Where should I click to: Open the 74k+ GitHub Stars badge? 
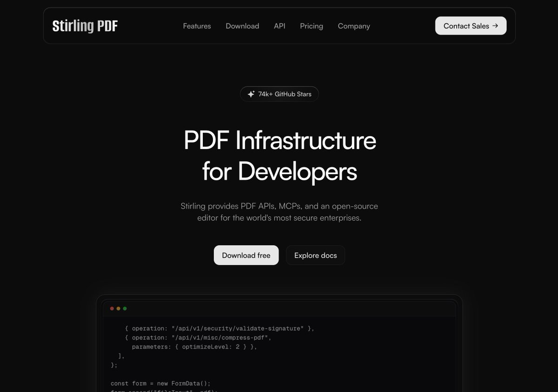[279, 94]
